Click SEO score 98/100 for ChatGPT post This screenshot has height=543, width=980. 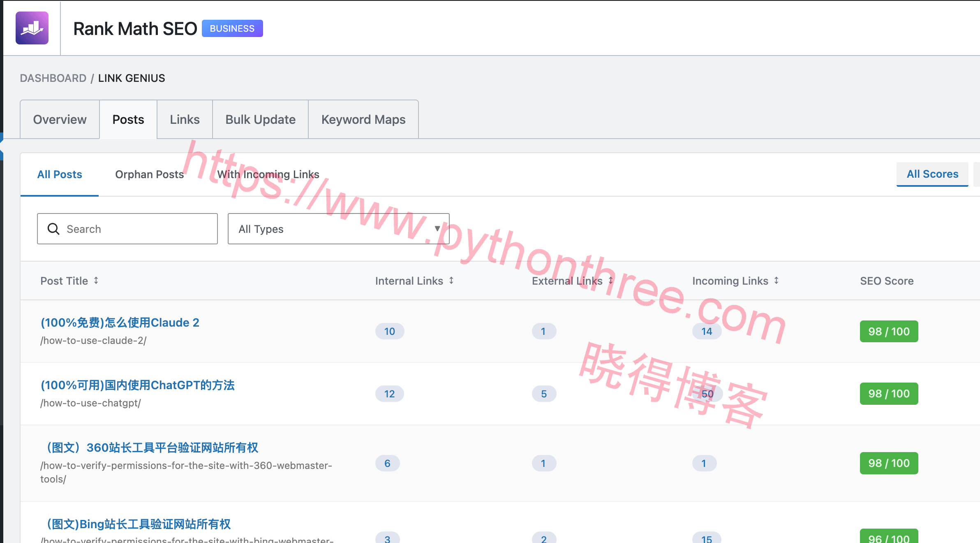pos(889,394)
